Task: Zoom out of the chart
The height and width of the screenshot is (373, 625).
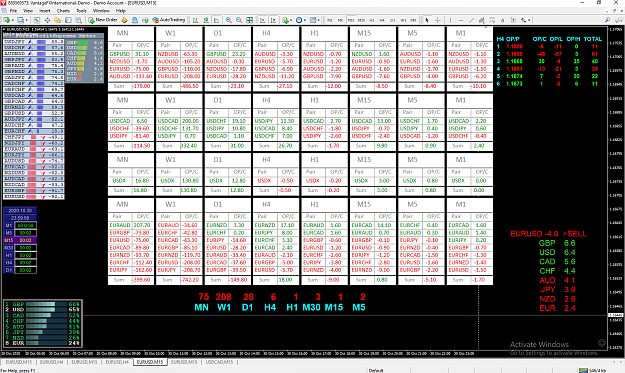Action: [239, 20]
